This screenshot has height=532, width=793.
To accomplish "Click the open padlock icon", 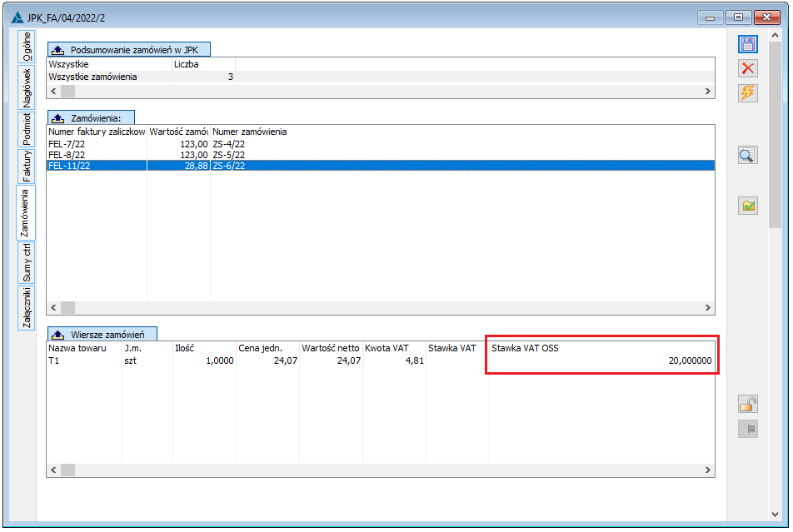I will pyautogui.click(x=747, y=404).
